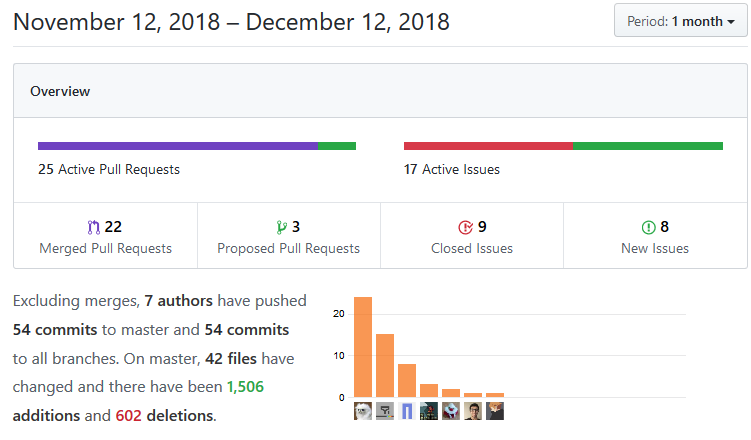
Task: Open the first contributor's avatar
Action: 363,411
